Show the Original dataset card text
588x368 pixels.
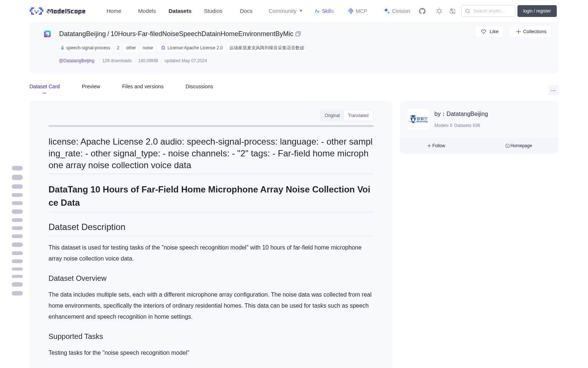332,116
